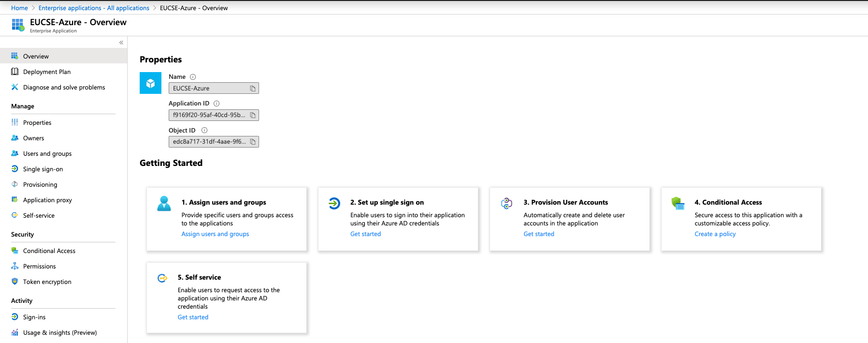Screen dimensions: 868x343
Task: Show info tooltip next to Application ID label
Action: point(217,104)
